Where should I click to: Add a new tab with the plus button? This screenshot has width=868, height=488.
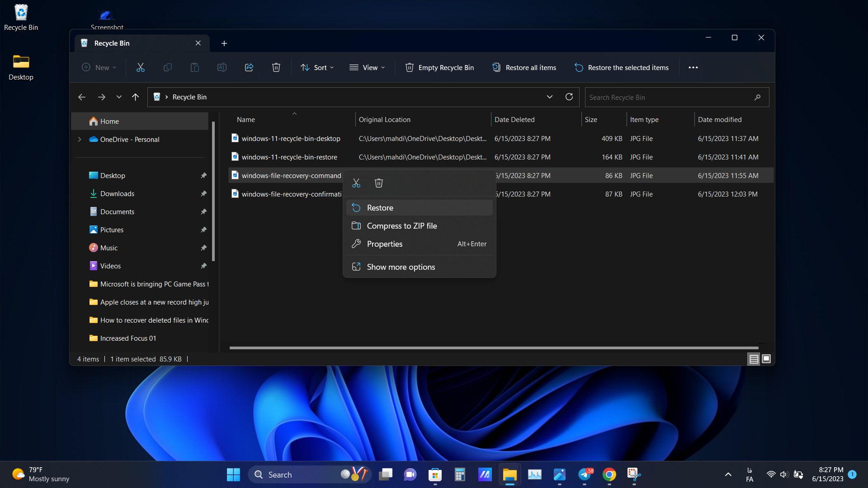(x=224, y=43)
